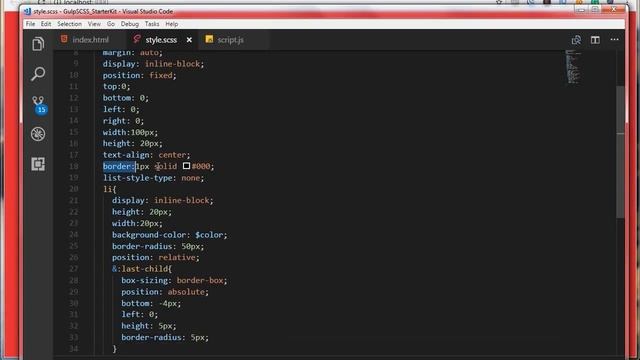Click line number 18 in gutter
The image size is (640, 360).
tap(73, 166)
